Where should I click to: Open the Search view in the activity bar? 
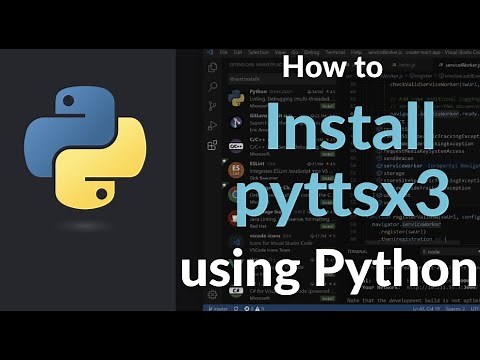click(x=212, y=87)
